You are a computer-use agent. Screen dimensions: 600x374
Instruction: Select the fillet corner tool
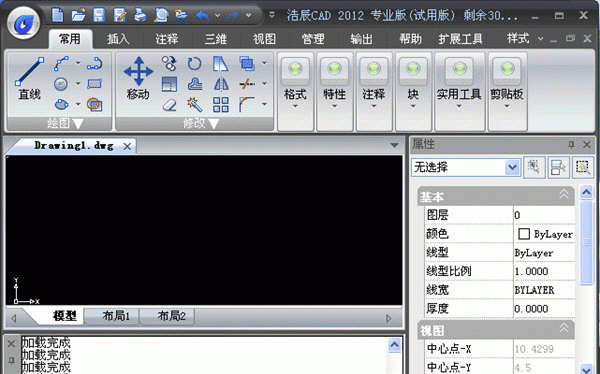tap(247, 104)
